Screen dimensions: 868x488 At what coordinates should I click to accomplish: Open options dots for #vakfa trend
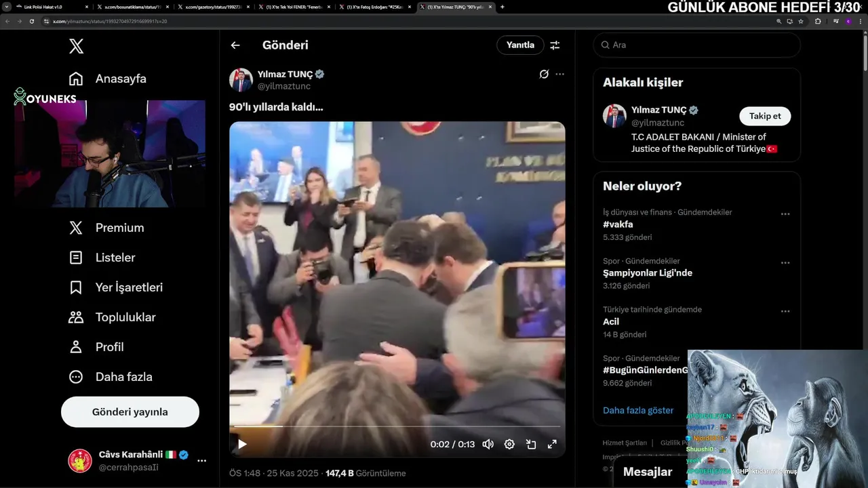point(785,214)
